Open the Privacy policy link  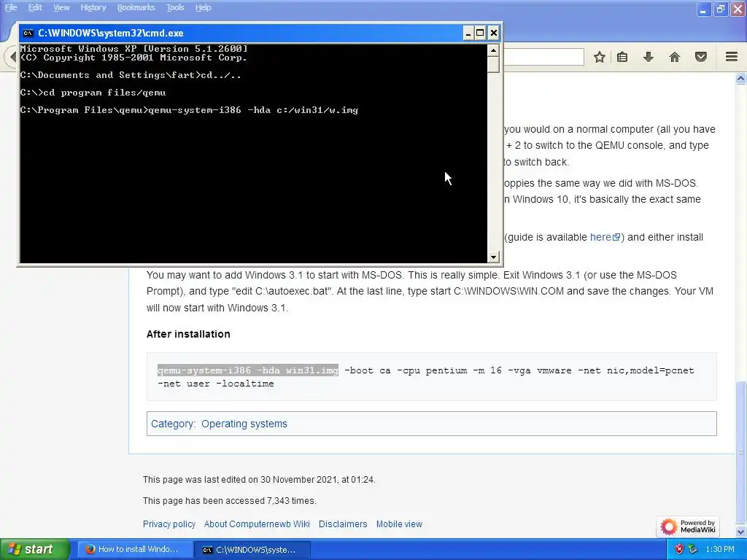[x=169, y=524]
